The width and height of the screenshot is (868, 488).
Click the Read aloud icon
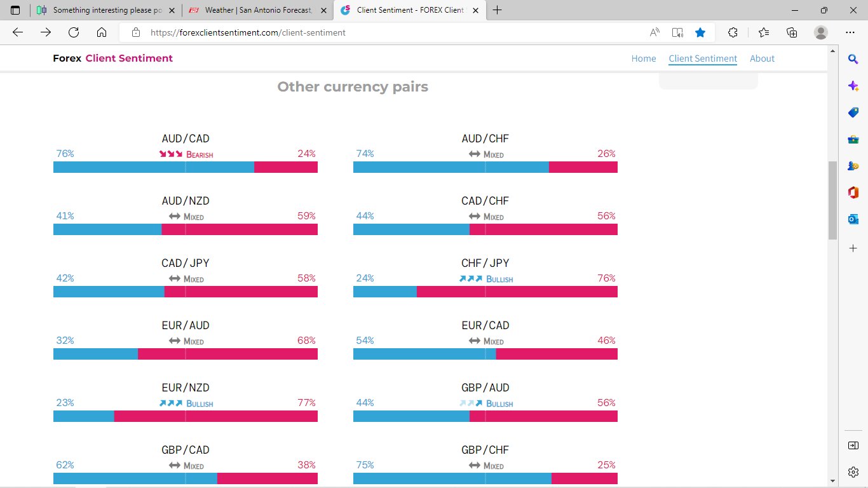[654, 32]
